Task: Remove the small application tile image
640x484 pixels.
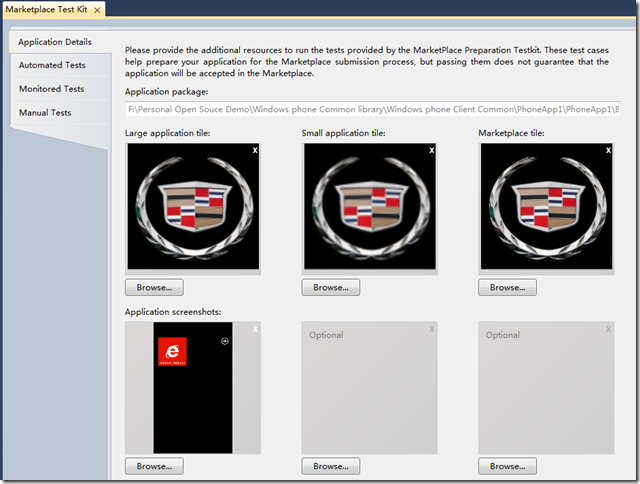Action: 432,150
